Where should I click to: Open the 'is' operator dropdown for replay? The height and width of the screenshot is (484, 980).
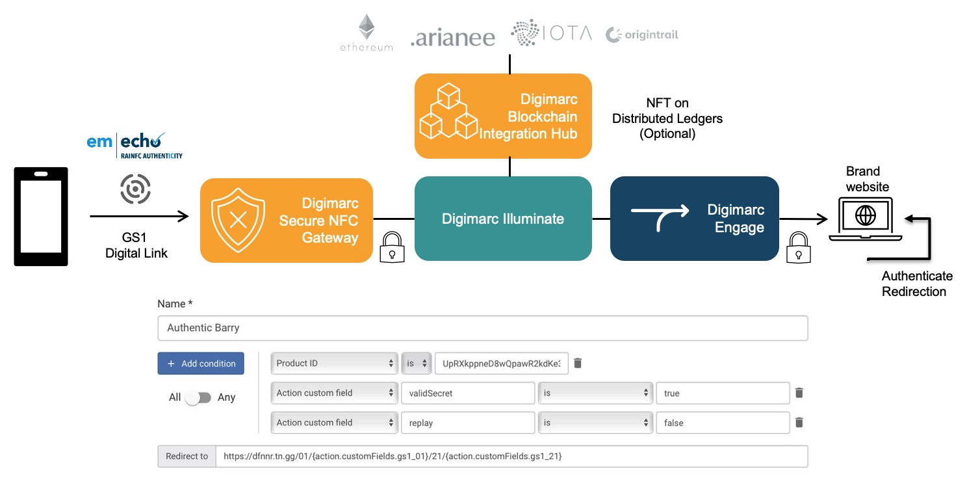(595, 422)
